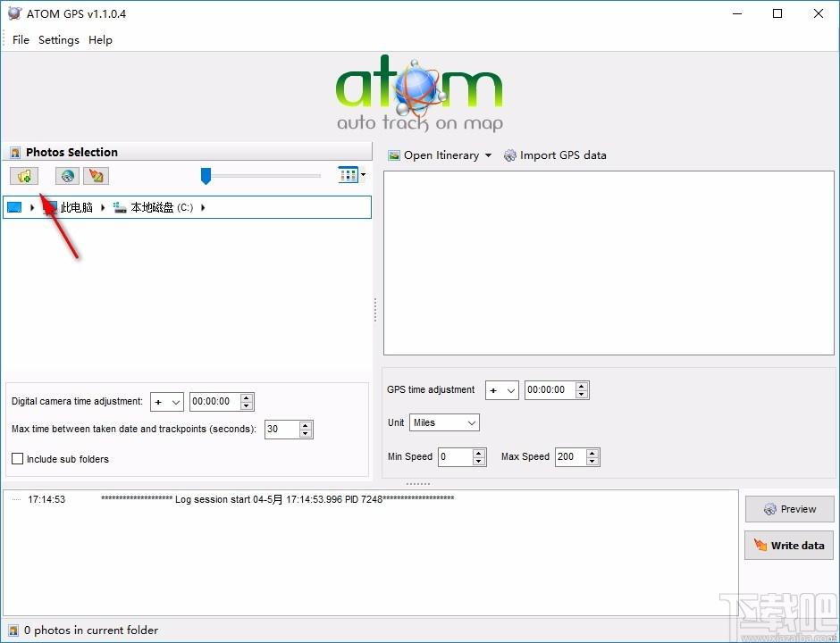This screenshot has height=643, width=840.
Task: Click the Max Speed field
Action: (x=570, y=457)
